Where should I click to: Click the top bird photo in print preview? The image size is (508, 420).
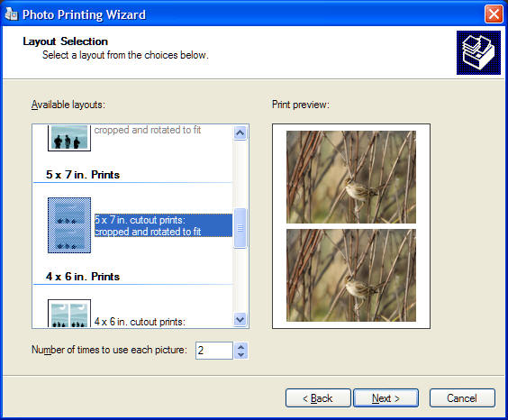(x=351, y=177)
